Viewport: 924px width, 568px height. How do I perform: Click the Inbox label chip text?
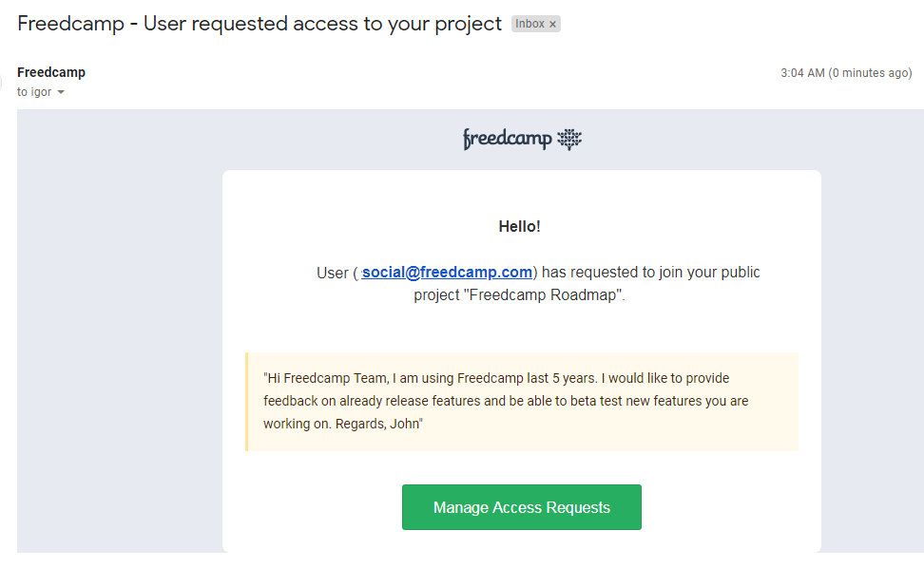pyautogui.click(x=529, y=25)
